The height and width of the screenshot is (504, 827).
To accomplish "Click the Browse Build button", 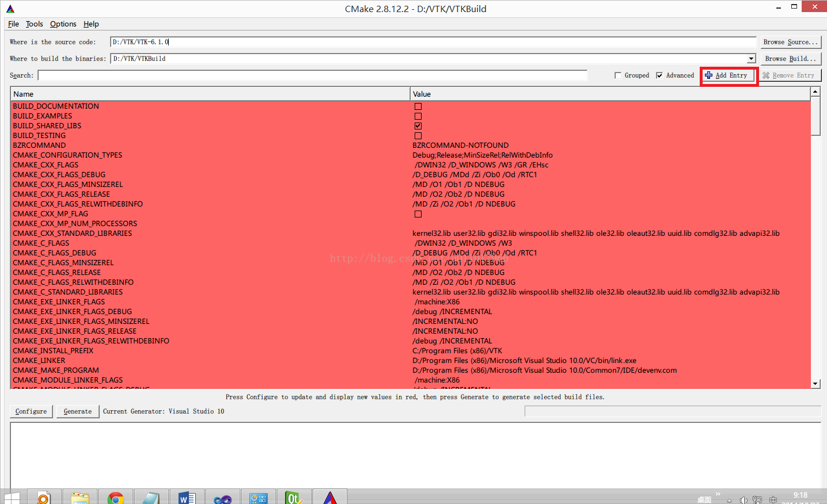I will click(x=790, y=59).
